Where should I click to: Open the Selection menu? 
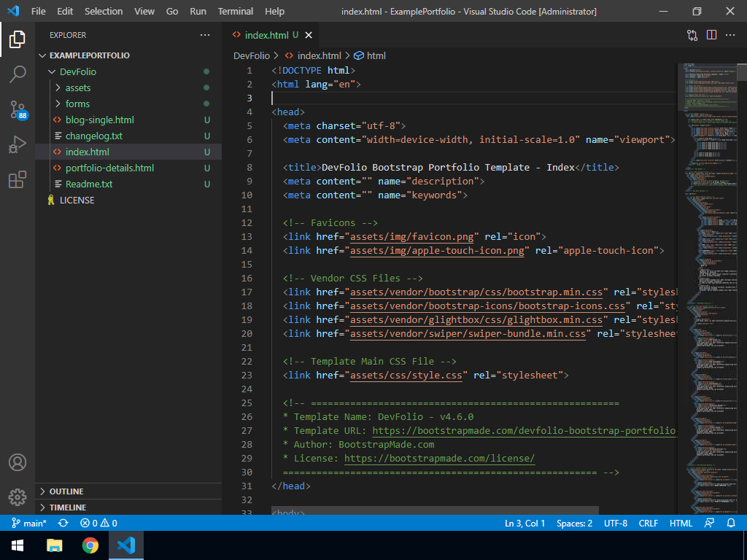pos(104,12)
